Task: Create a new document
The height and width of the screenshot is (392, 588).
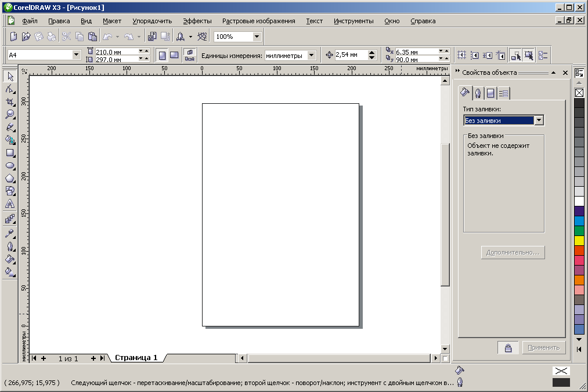Action: [x=13, y=37]
